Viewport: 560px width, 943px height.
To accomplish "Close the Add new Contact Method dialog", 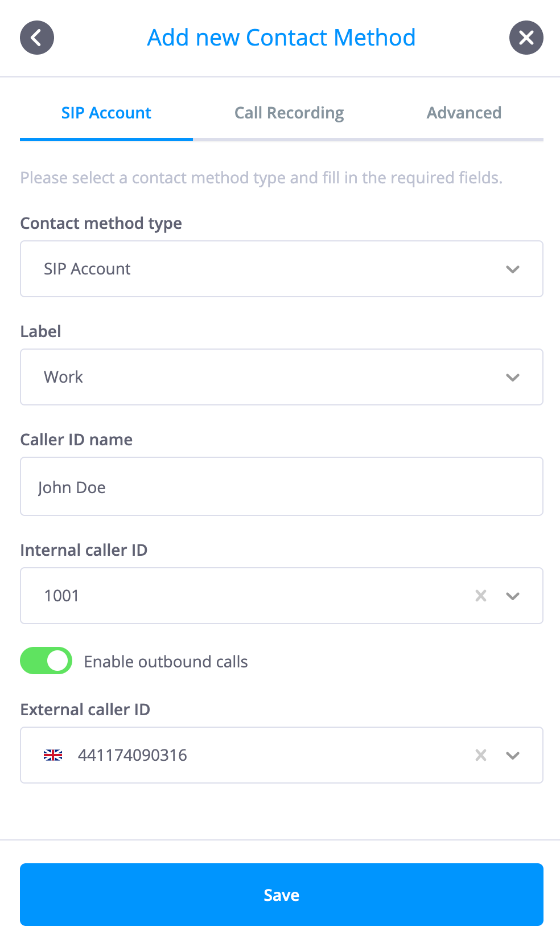I will [x=526, y=38].
